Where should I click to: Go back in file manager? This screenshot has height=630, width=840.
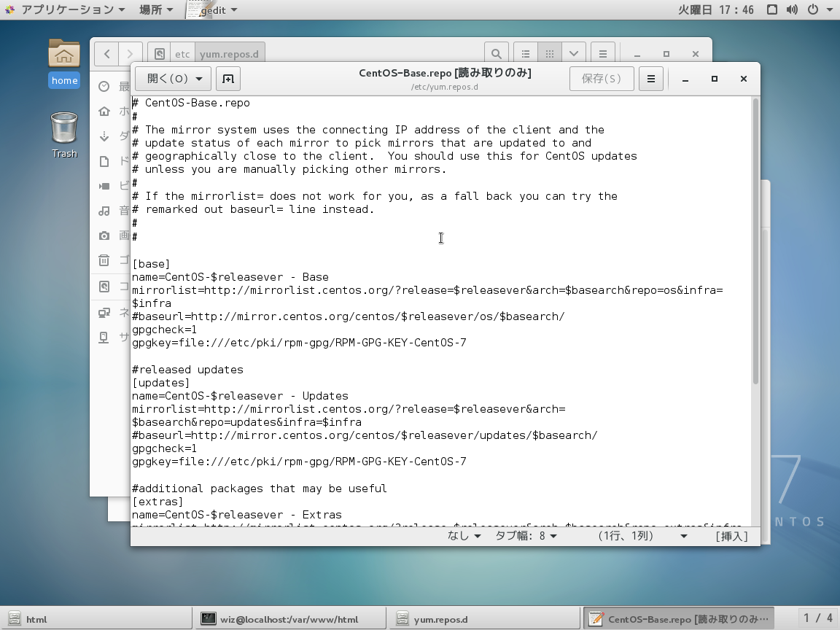(106, 53)
